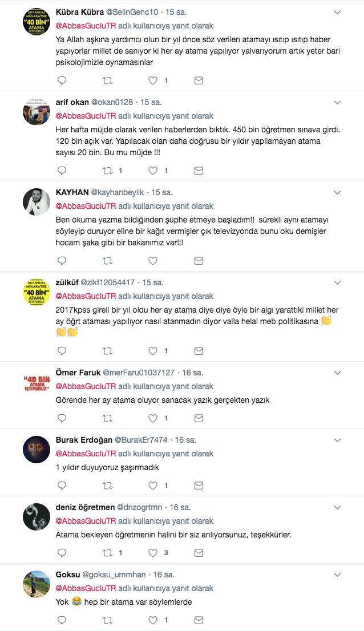Like arif okan's reply with the heart icon

[x=153, y=169]
